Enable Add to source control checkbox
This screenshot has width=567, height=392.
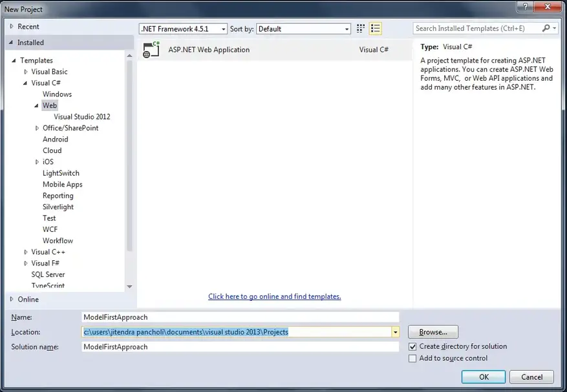(412, 358)
